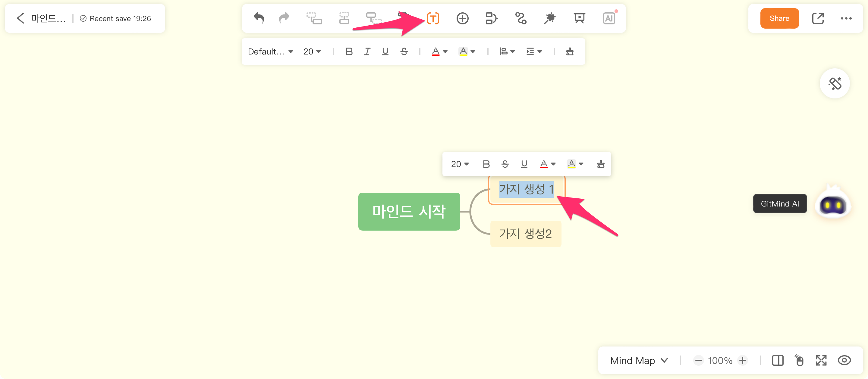Toggle bold in the main format bar
This screenshot has height=379, width=868.
pyautogui.click(x=349, y=51)
